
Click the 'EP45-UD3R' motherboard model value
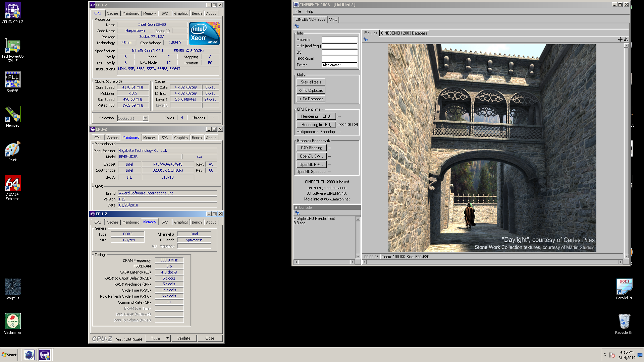(x=150, y=157)
